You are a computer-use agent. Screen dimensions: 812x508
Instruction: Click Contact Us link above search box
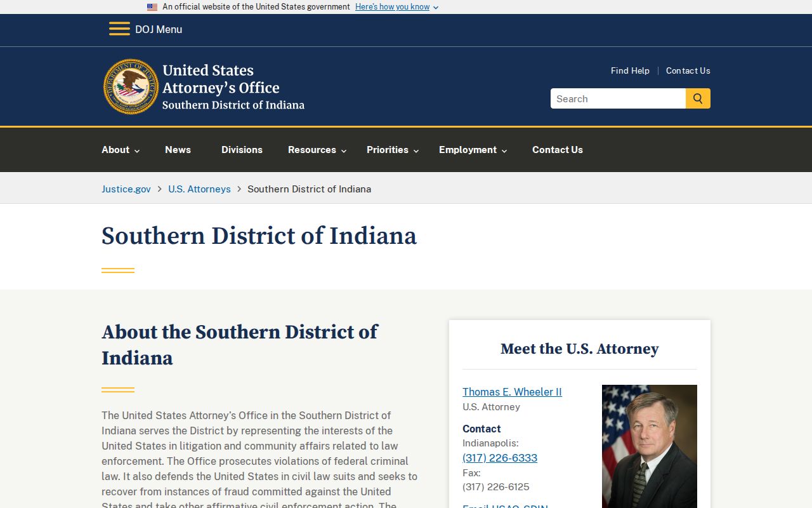pos(688,70)
